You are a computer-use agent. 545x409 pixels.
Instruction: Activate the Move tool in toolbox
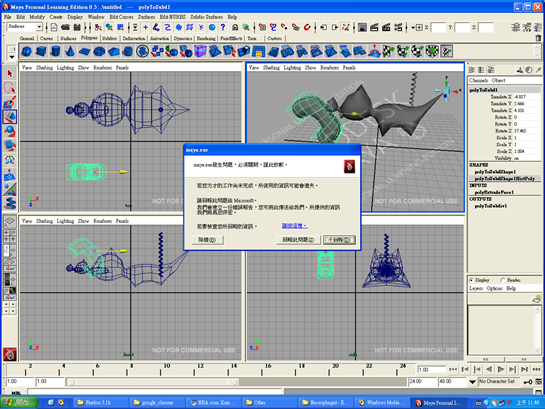tap(10, 117)
